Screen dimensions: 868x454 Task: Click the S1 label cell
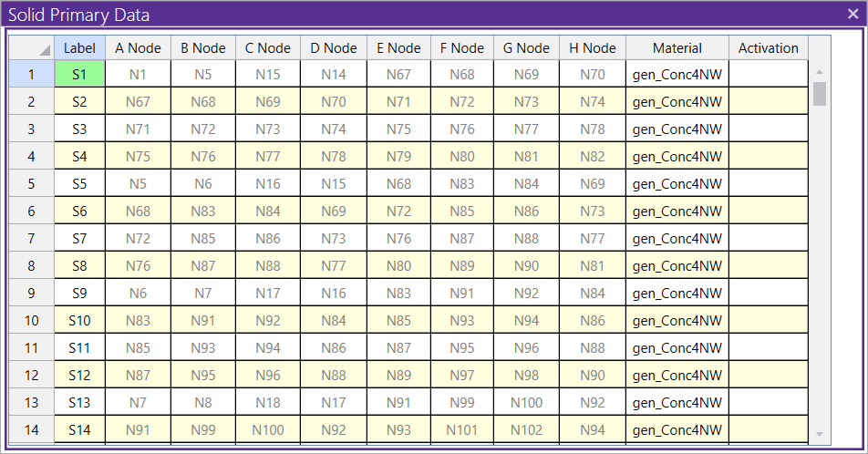(x=79, y=74)
